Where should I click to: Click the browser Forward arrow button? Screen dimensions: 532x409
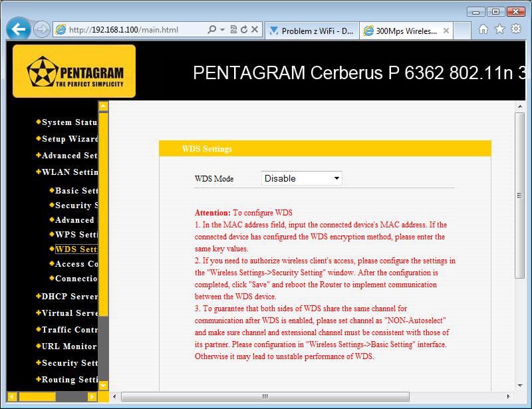(42, 29)
